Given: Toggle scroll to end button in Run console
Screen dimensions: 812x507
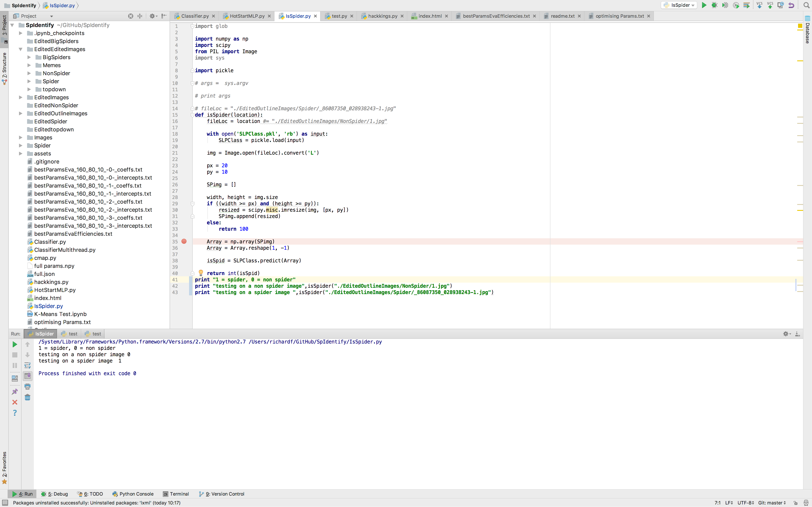Looking at the screenshot, I should point(27,376).
